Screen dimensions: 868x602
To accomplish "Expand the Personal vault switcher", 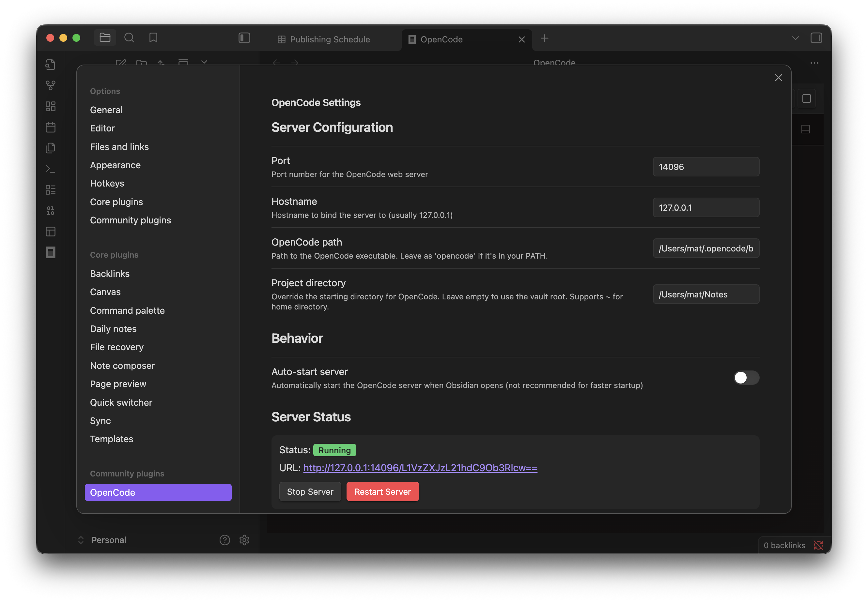I will click(102, 540).
